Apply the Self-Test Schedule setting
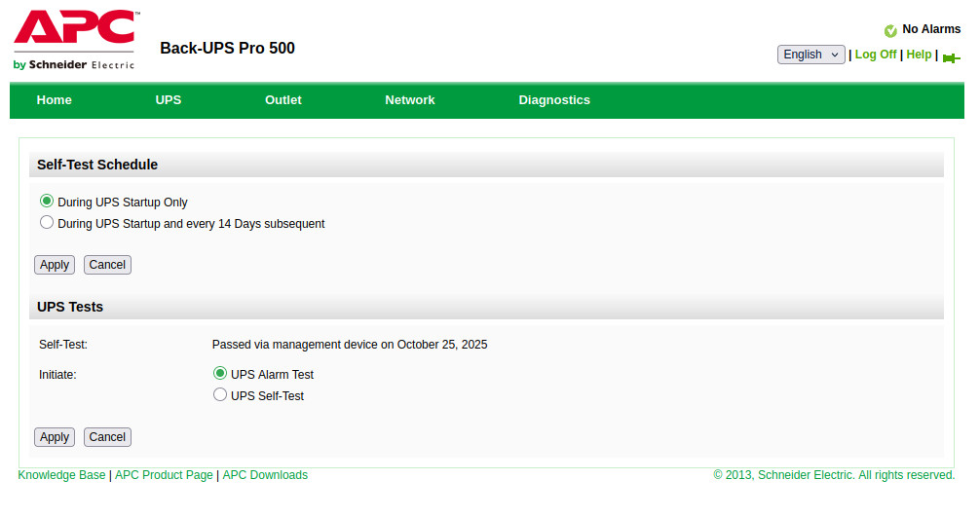Screen dimensions: 980x517 pyautogui.click(x=55, y=265)
